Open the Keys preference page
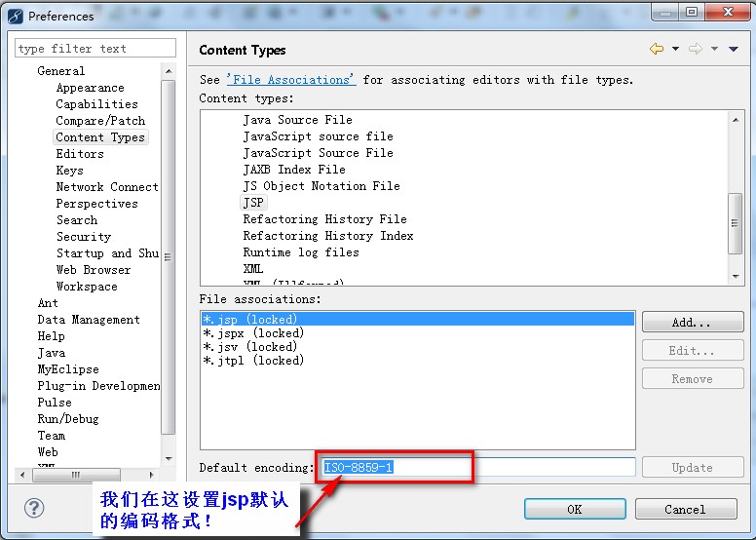Image resolution: width=756 pixels, height=540 pixels. point(70,171)
